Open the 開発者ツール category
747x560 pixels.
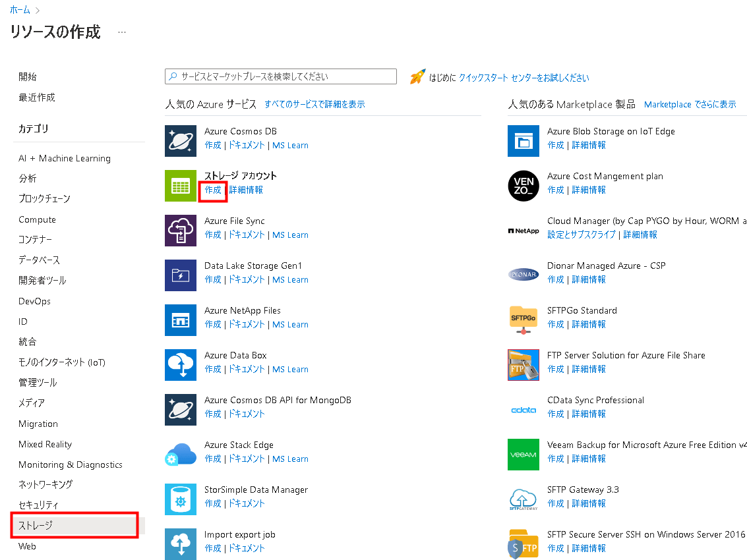[42, 281]
